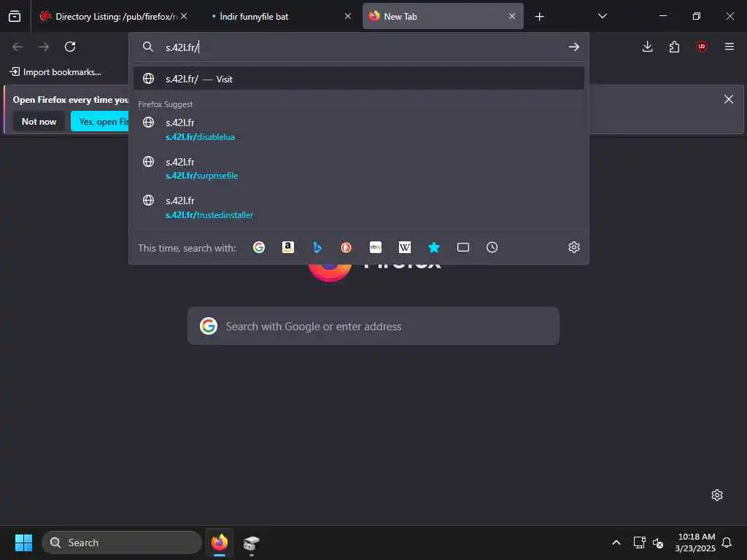This screenshot has height=560, width=747.
Task: Search this time with DuckDuckGo
Action: (x=346, y=247)
